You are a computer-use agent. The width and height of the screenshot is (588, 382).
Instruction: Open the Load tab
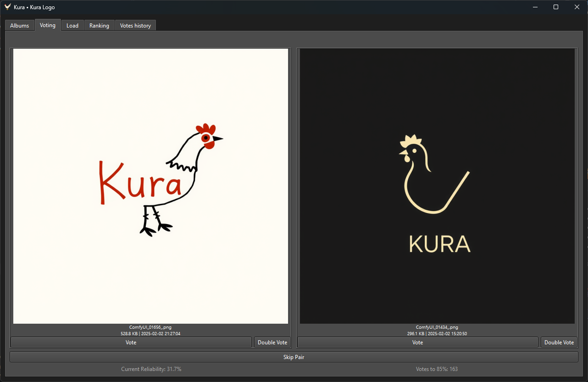(72, 26)
